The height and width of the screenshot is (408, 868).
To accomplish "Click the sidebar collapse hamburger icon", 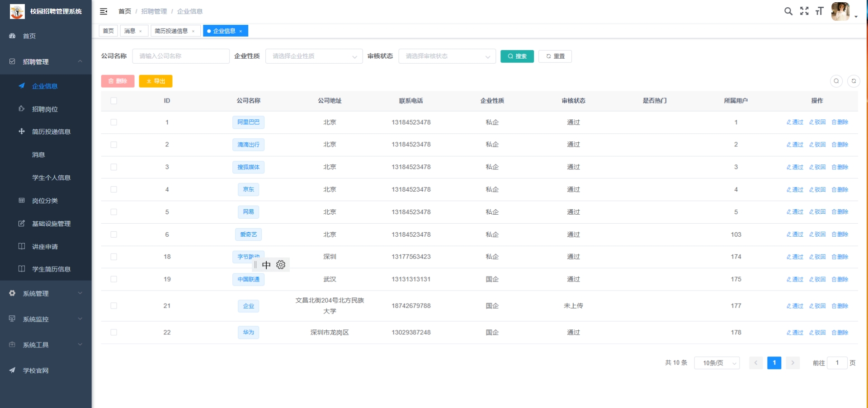I will 104,11.
